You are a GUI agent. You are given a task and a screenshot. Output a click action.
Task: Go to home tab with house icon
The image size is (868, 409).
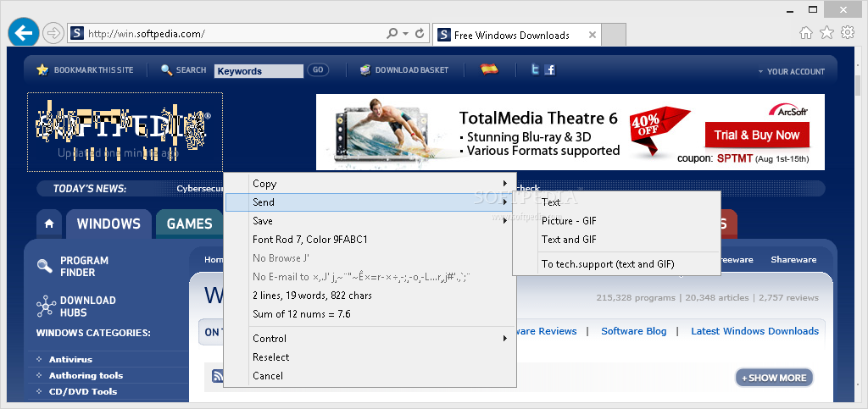click(x=49, y=224)
